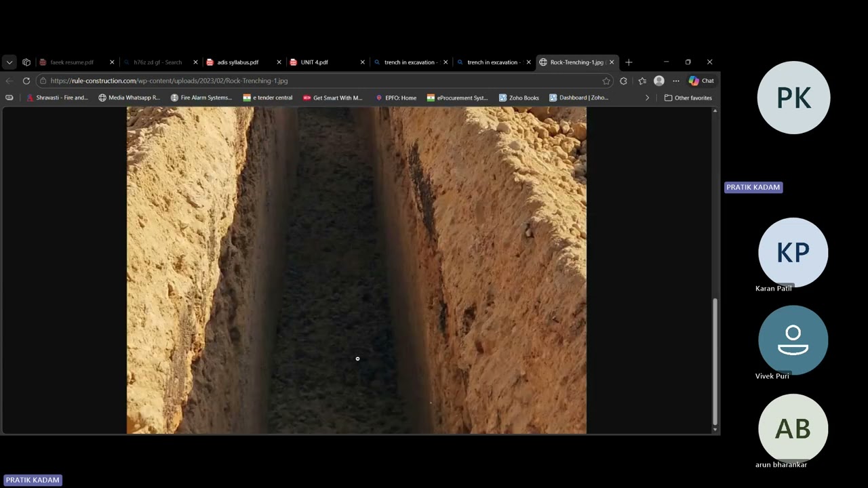The image size is (868, 488).
Task: Close the Rock-Trenching-1.jpg tab
Action: (x=612, y=62)
